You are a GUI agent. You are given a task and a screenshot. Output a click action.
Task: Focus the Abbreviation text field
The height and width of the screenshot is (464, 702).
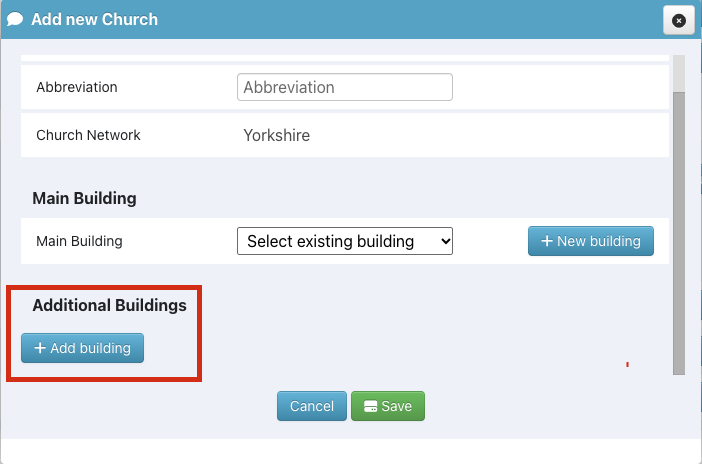pos(345,87)
